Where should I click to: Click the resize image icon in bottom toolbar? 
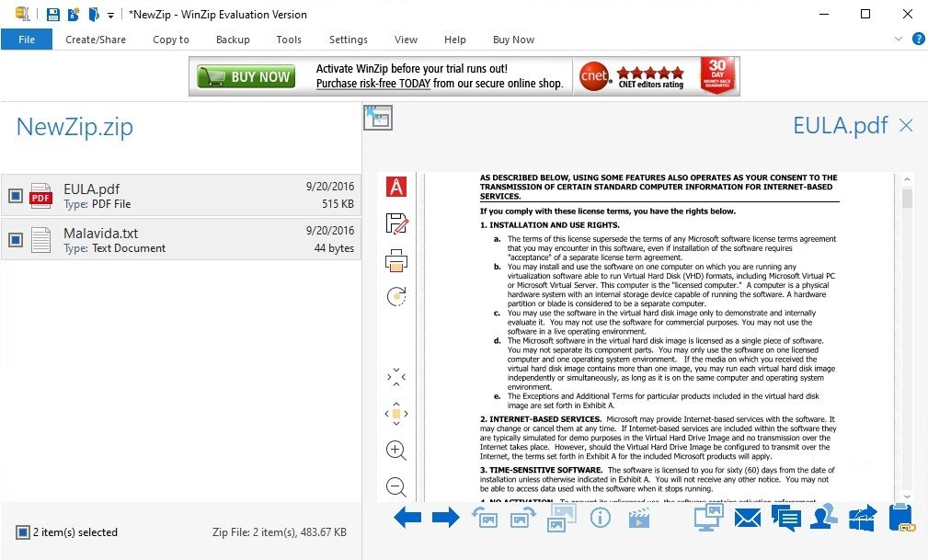[561, 518]
